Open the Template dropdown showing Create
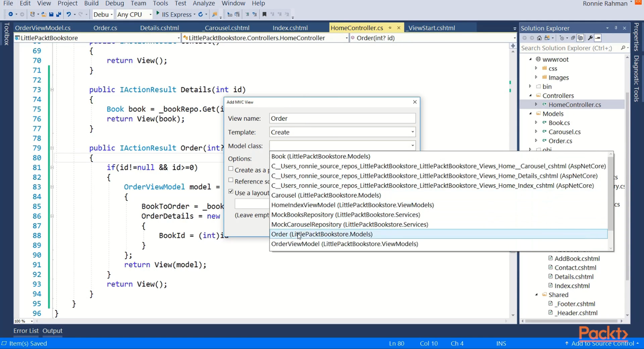This screenshot has height=349, width=644. (x=342, y=132)
